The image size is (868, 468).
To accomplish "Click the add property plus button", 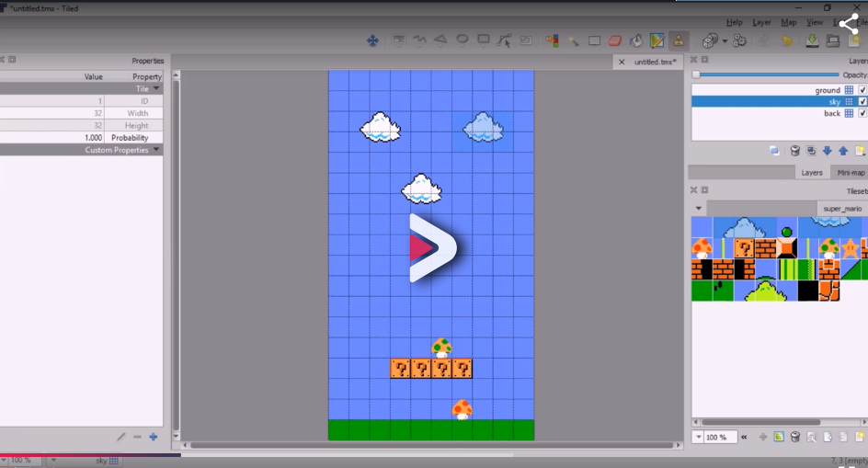I will [x=154, y=437].
